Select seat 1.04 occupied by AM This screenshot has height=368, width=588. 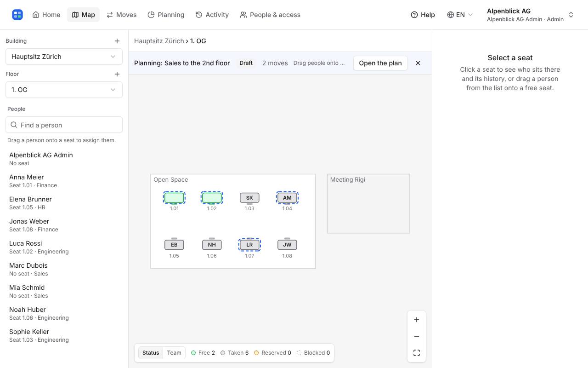click(x=287, y=198)
